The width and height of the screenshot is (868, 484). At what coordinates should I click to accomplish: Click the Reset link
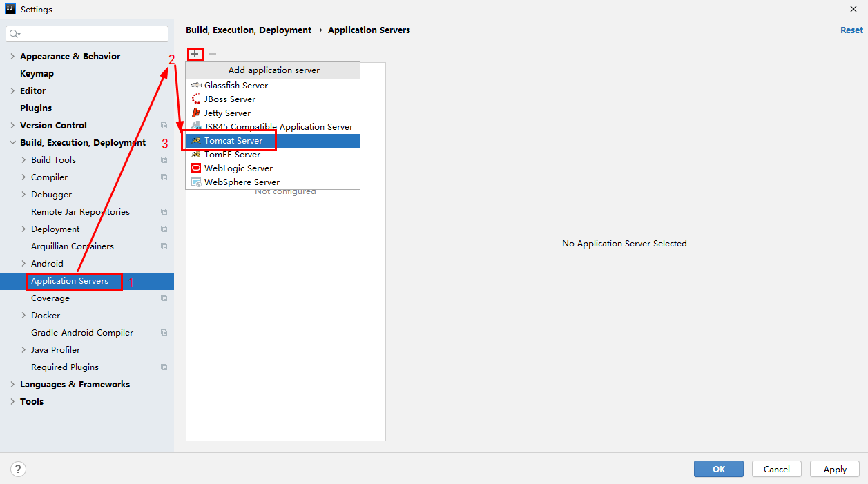(851, 30)
